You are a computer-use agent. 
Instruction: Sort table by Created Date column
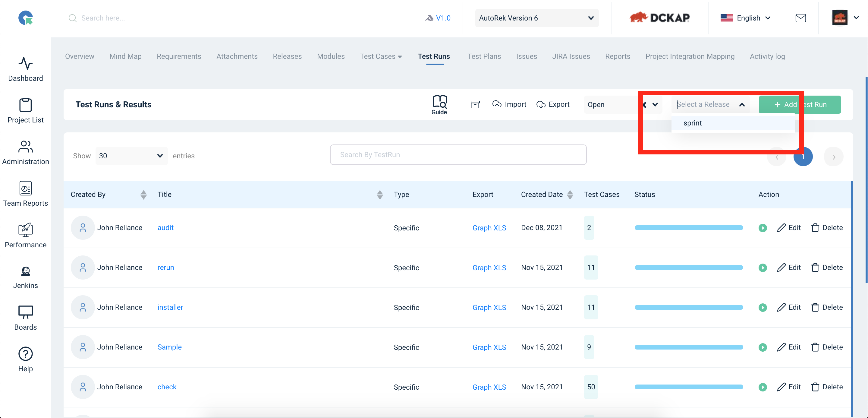tap(570, 195)
